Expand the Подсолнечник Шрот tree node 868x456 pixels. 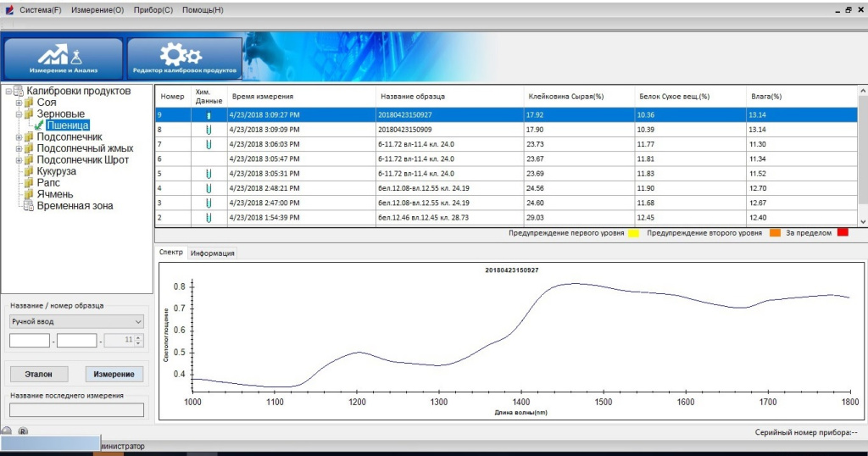19,159
